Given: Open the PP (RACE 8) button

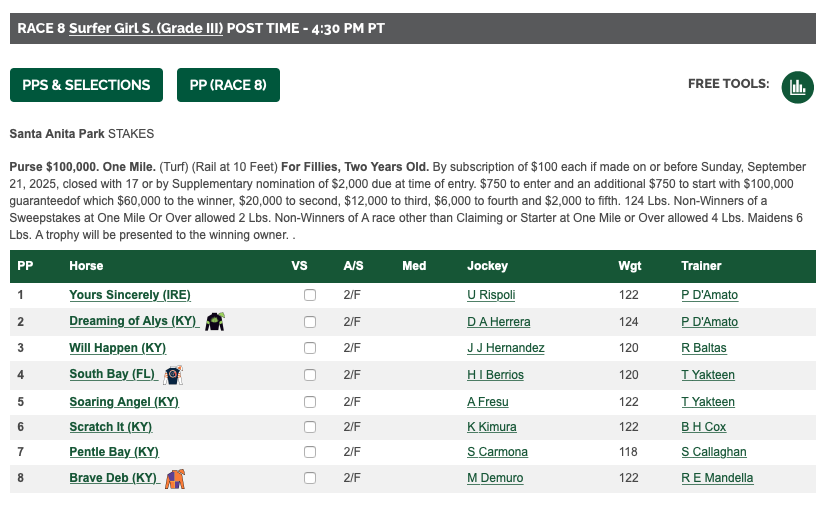Looking at the screenshot, I should pos(228,85).
